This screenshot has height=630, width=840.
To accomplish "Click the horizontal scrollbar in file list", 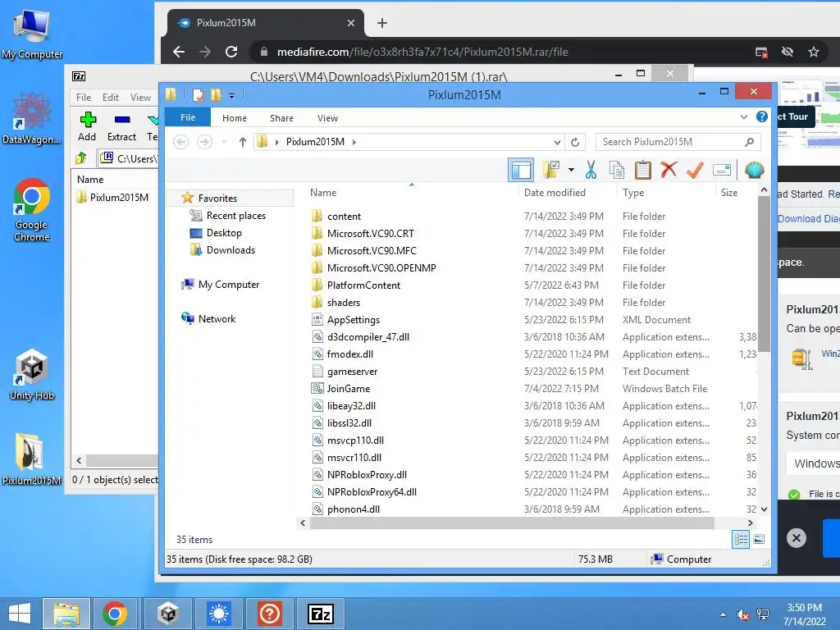I will [512, 523].
